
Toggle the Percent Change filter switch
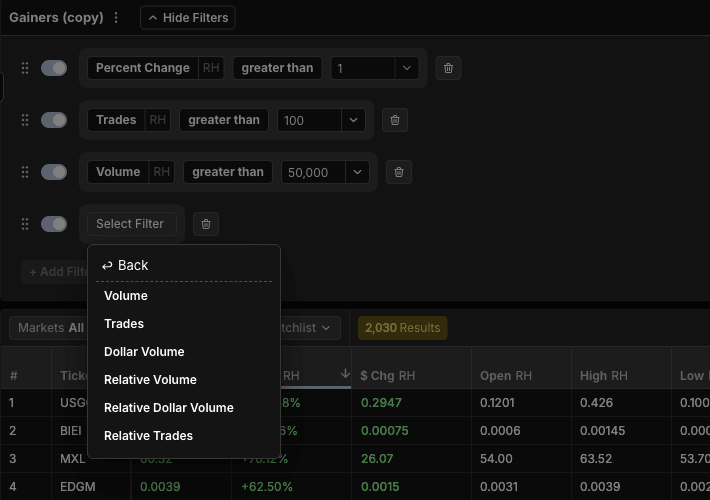click(x=54, y=68)
